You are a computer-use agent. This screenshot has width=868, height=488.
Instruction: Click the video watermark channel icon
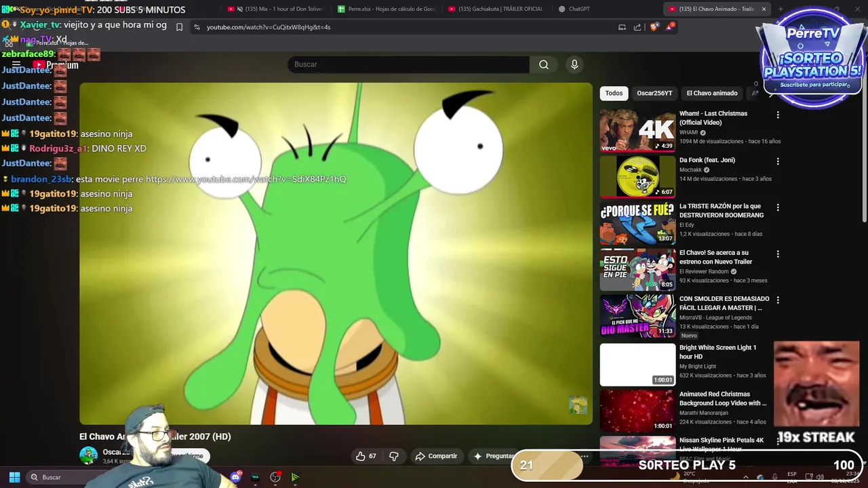[x=578, y=405]
